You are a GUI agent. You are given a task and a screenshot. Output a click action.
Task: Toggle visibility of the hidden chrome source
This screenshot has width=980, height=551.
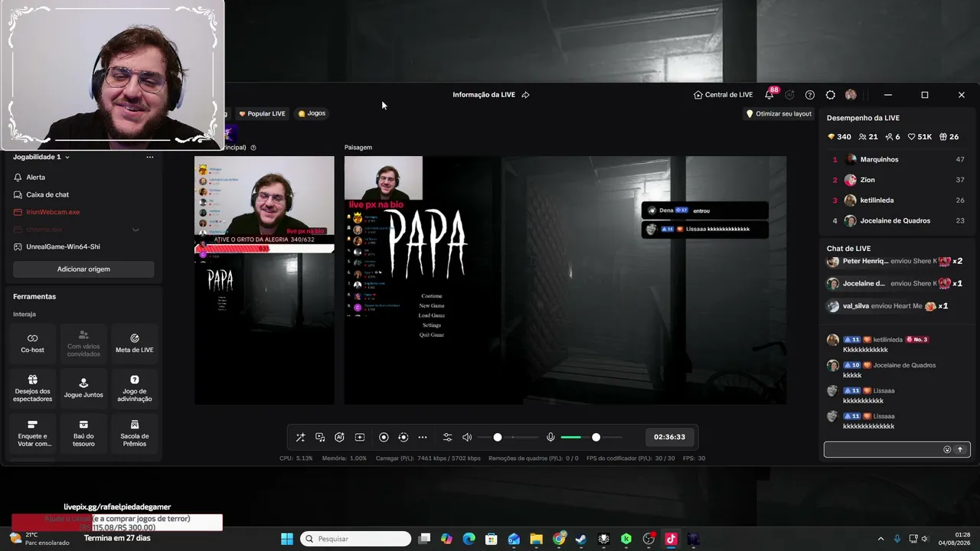tap(136, 230)
